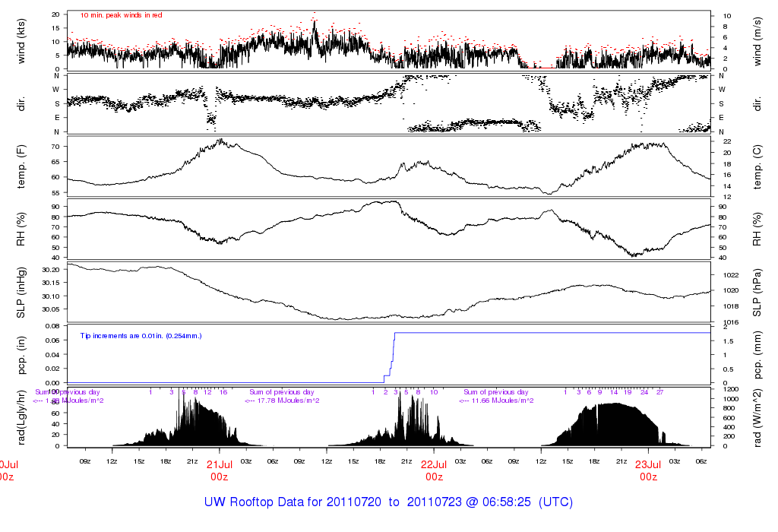Select the 'rad (W/m^2)' axis label
The height and width of the screenshot is (532, 778).
coord(757,418)
